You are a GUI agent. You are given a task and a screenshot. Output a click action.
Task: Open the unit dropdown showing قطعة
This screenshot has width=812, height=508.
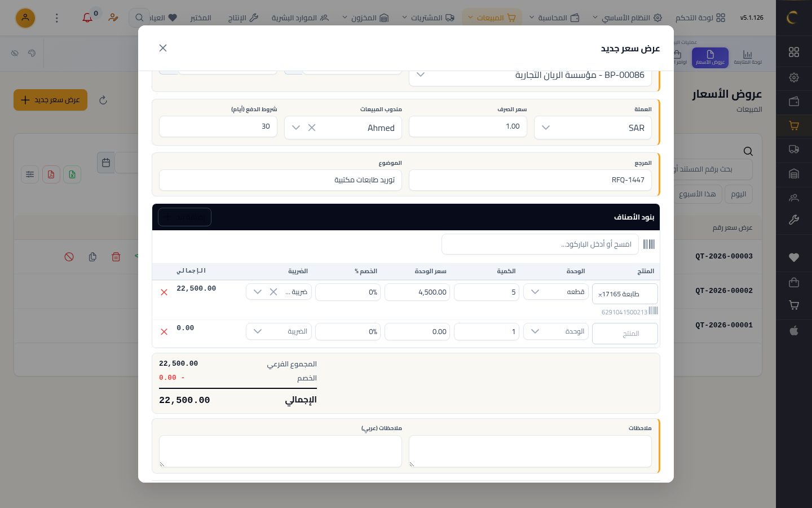[x=556, y=292]
